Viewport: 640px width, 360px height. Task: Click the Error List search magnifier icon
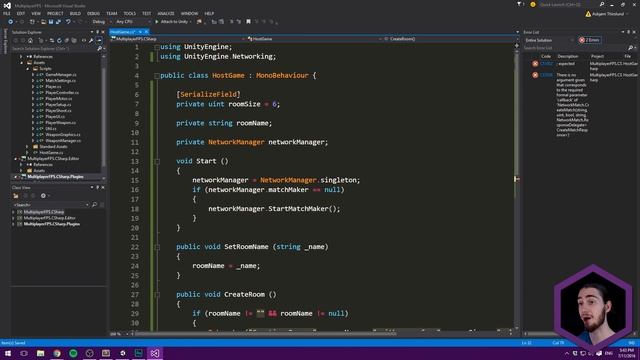(x=630, y=48)
